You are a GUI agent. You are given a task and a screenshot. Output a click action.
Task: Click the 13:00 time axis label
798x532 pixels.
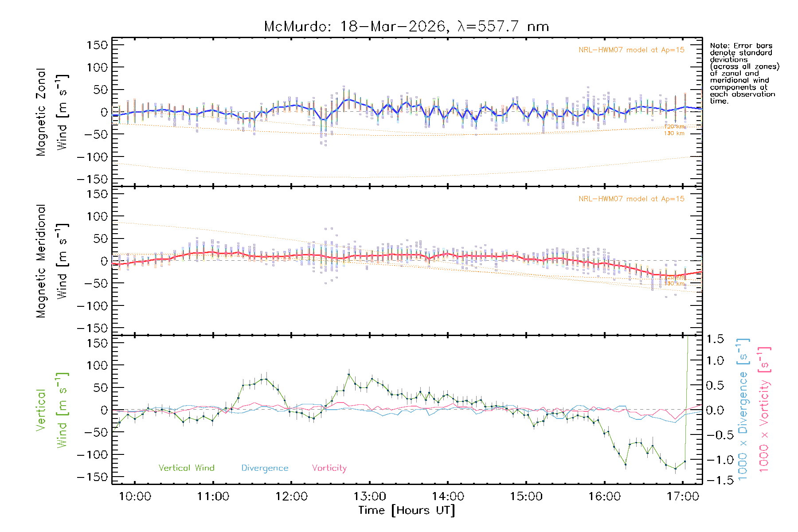[370, 497]
